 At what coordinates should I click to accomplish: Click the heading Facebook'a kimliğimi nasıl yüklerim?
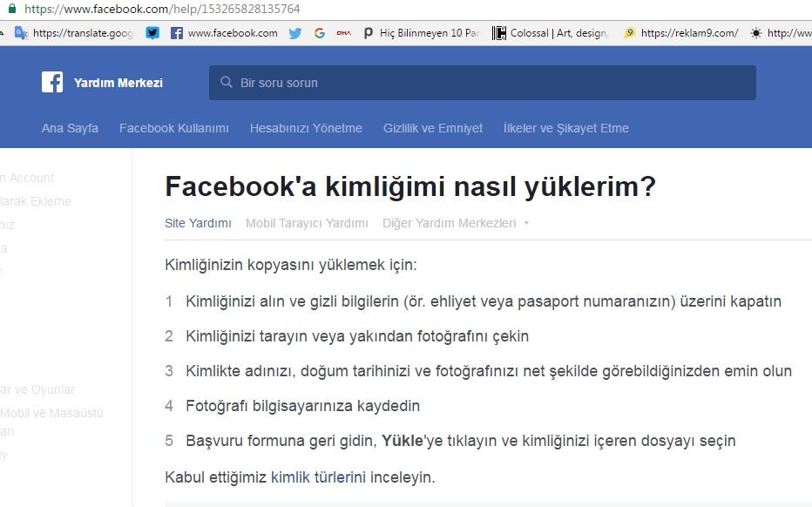410,187
